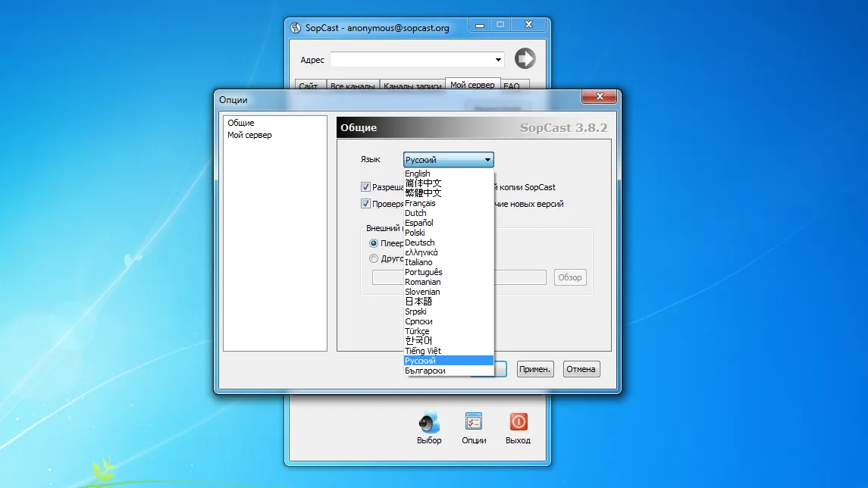Choose 简体中文 from the language list

[x=449, y=183]
